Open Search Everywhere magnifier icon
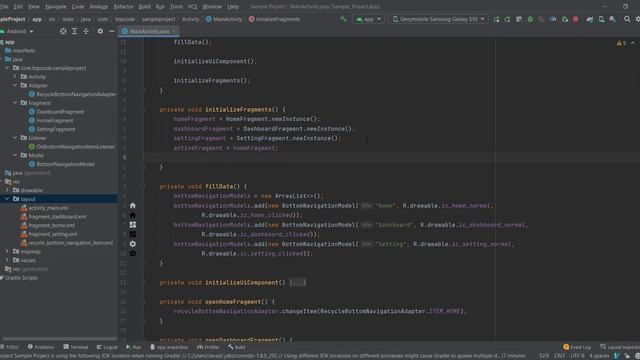This screenshot has width=640, height=360. pos(627,19)
